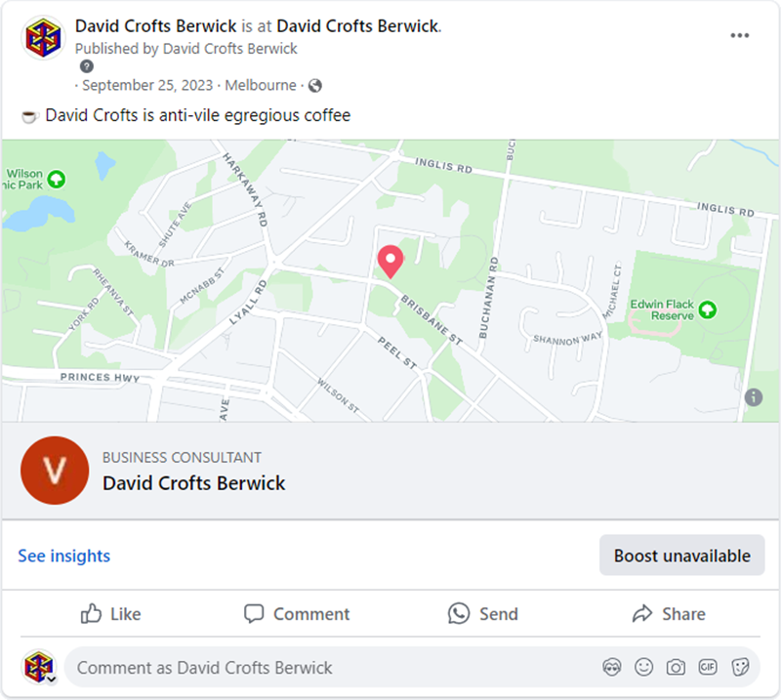Click the Boost unavailable button

(681, 555)
